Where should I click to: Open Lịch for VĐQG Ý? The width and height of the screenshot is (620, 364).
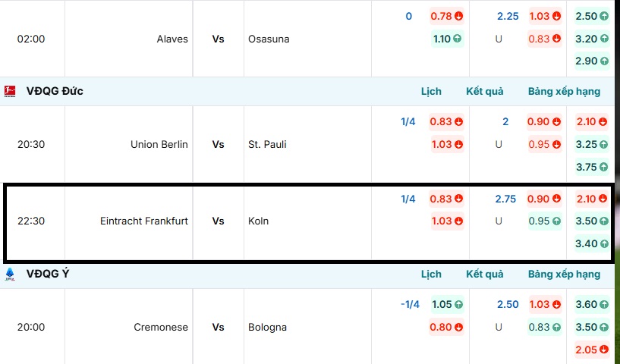coord(431,274)
